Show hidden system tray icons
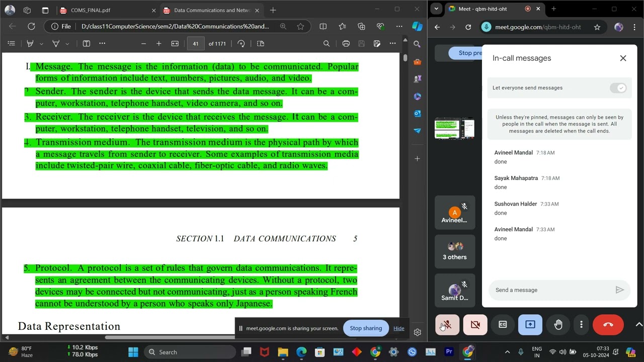Screen dimensions: 644x362 pos(507,352)
